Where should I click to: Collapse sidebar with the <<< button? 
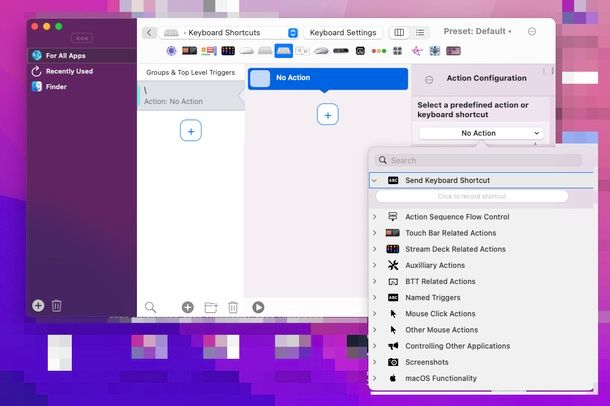click(x=82, y=38)
